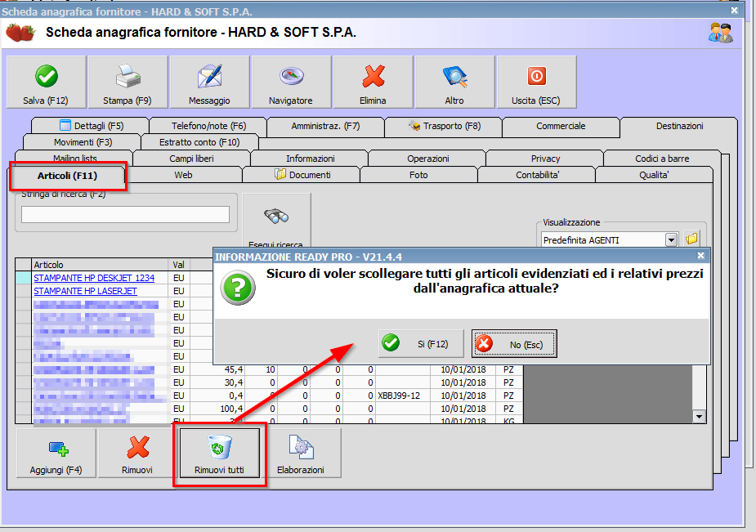Open the Amministraz. (F7) tab
The height and width of the screenshot is (532, 756).
tap(325, 126)
